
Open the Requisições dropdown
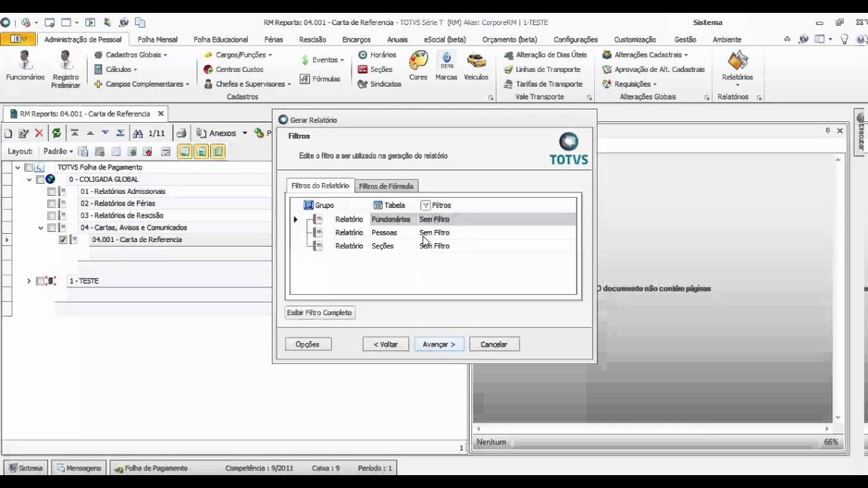click(x=629, y=84)
